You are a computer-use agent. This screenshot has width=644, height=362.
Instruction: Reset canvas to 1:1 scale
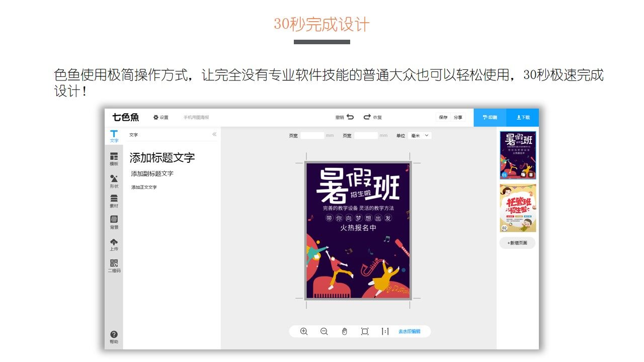point(385,331)
